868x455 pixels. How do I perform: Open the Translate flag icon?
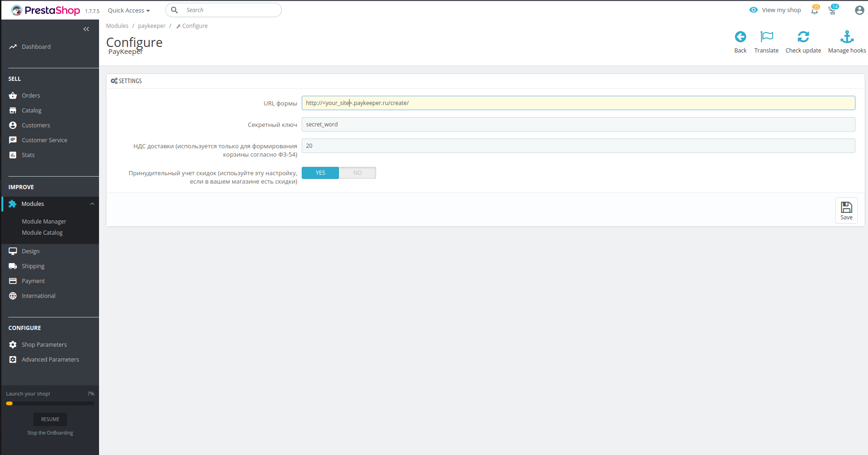tap(766, 37)
